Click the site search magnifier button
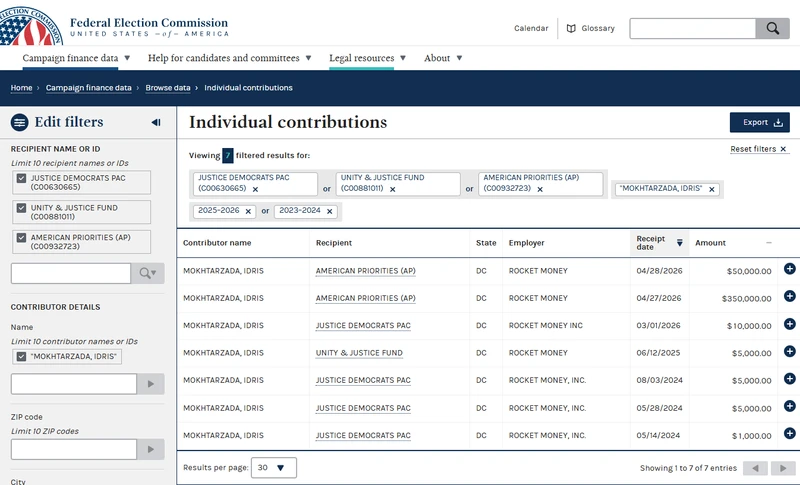800x485 pixels. coord(772,29)
